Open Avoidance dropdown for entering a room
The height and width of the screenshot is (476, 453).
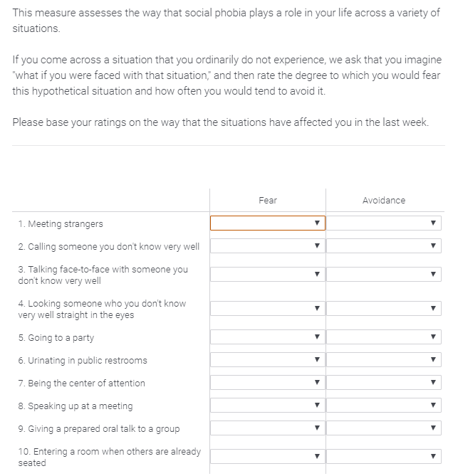(384, 457)
